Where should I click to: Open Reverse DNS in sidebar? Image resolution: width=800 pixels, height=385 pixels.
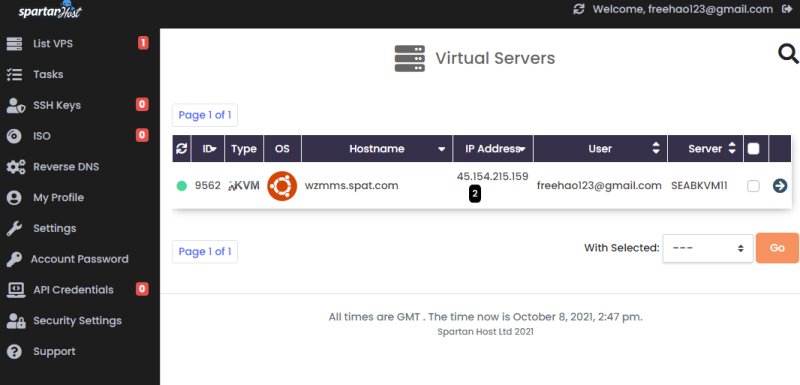click(66, 167)
